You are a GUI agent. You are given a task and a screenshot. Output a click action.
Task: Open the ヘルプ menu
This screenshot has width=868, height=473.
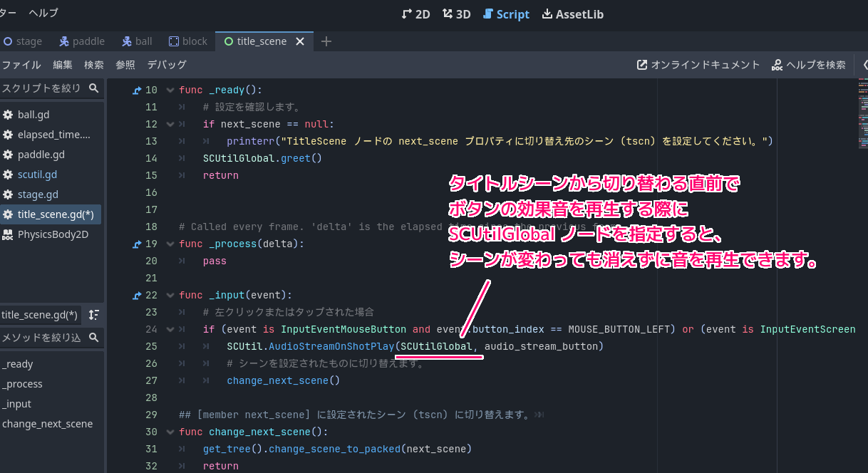coord(43,13)
